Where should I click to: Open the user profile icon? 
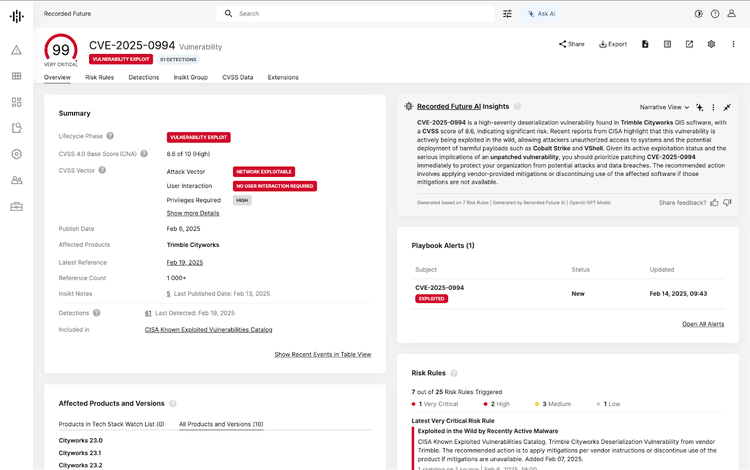(x=731, y=13)
